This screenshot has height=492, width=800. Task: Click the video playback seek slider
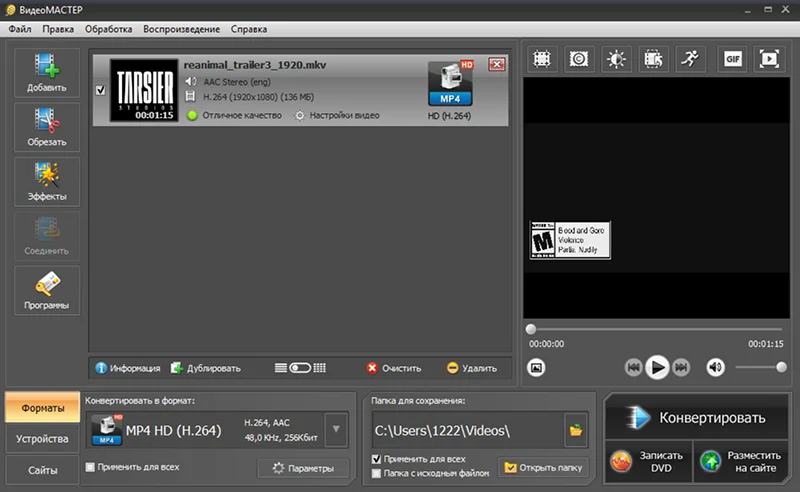(x=656, y=329)
